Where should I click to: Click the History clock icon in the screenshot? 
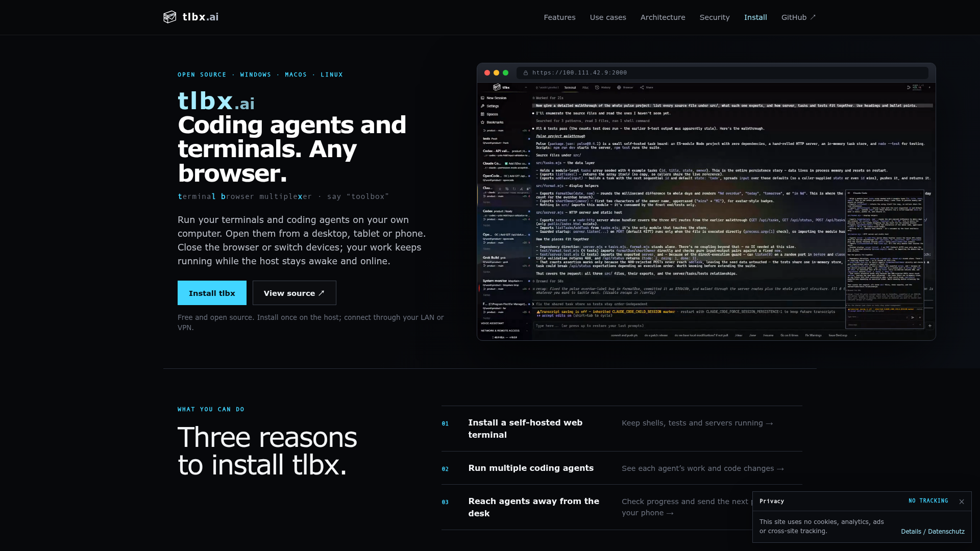pos(597,88)
